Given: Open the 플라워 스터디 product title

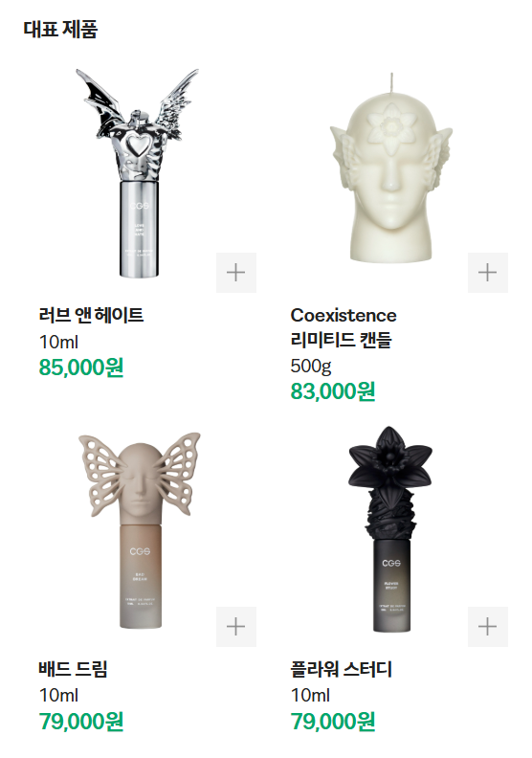Looking at the screenshot, I should point(342,669).
